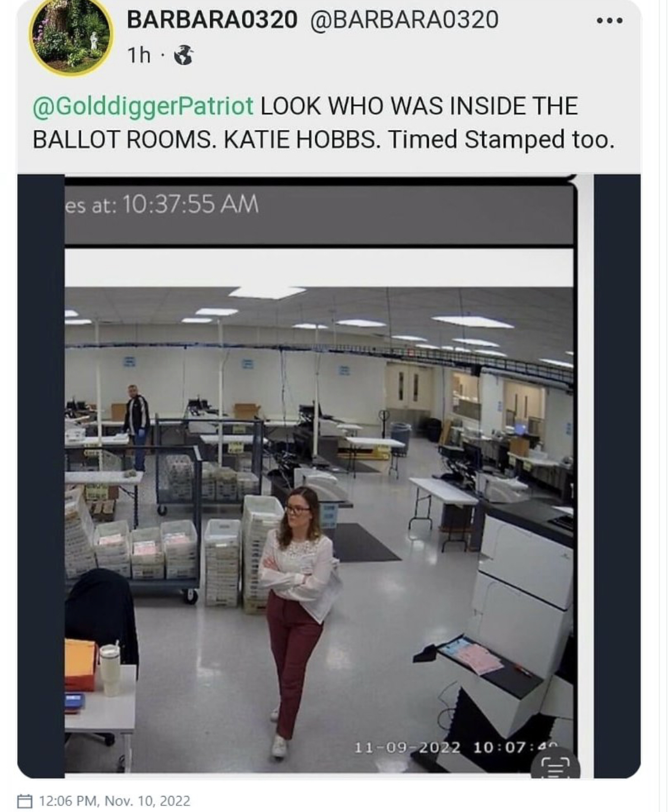
Task: Open the three-dot post options menu
Action: point(610,21)
